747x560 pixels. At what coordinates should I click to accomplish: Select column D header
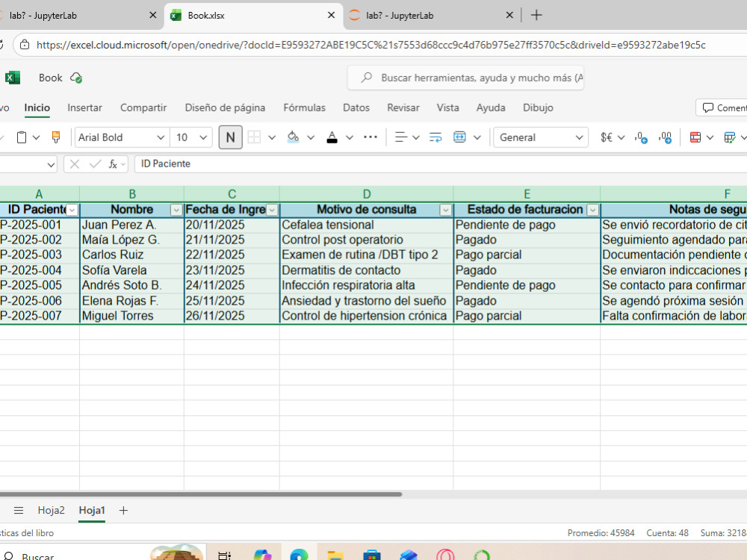pyautogui.click(x=366, y=194)
